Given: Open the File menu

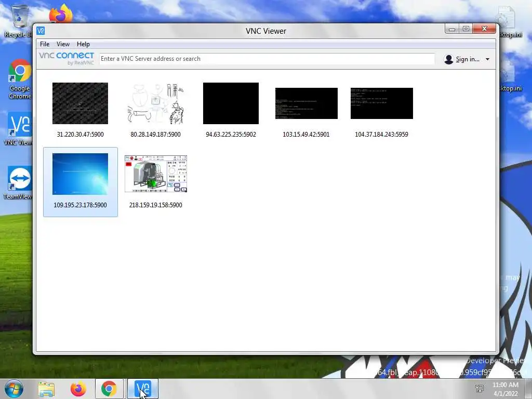Looking at the screenshot, I should pyautogui.click(x=45, y=44).
